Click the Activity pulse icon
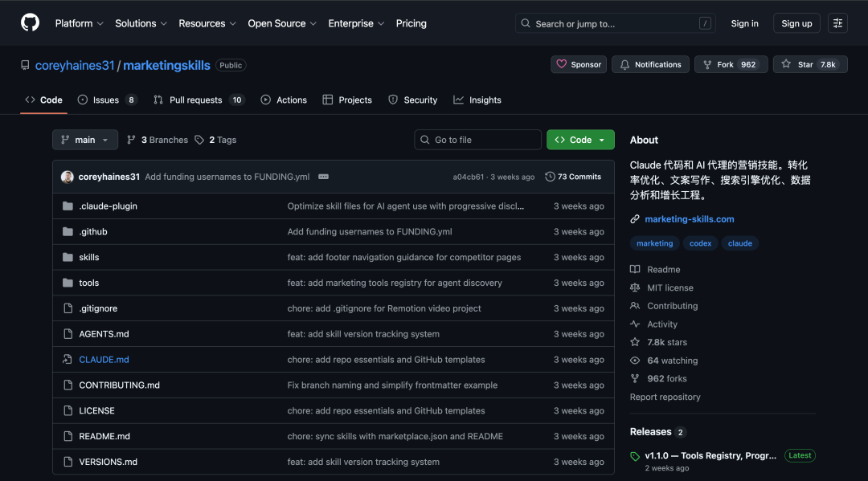The image size is (868, 481). coord(634,324)
